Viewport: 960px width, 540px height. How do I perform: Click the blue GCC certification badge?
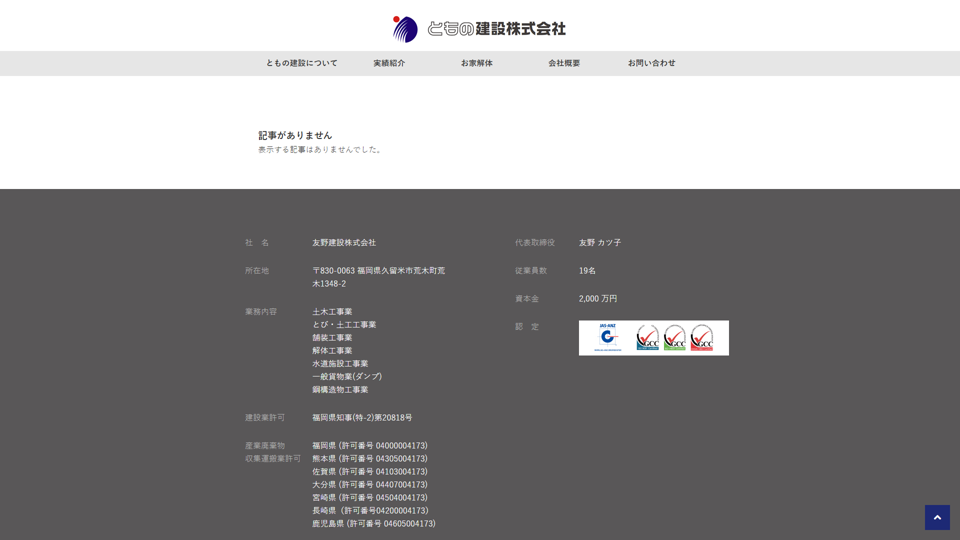pos(648,338)
